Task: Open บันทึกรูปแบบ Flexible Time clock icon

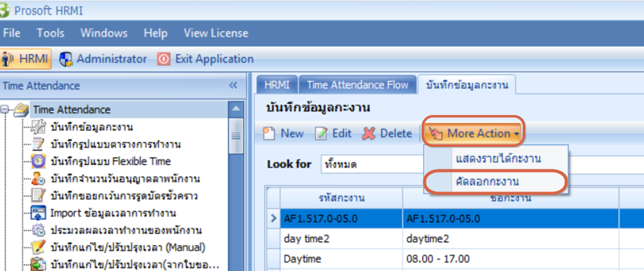Action: pos(39,161)
